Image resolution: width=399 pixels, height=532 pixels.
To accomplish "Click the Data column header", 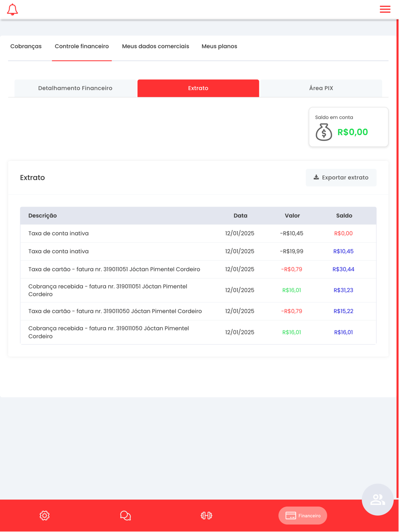I will tap(240, 216).
